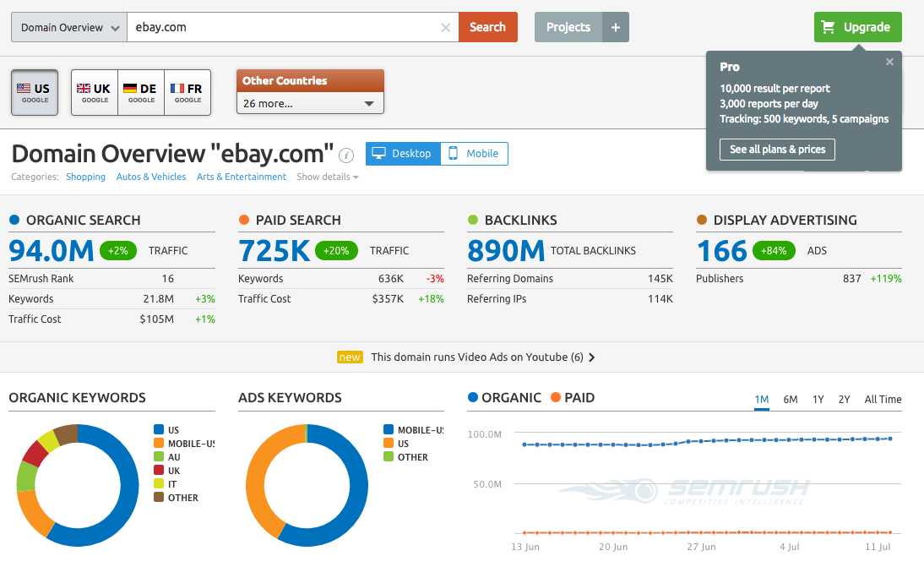Switch to the FR Google database

(x=188, y=93)
